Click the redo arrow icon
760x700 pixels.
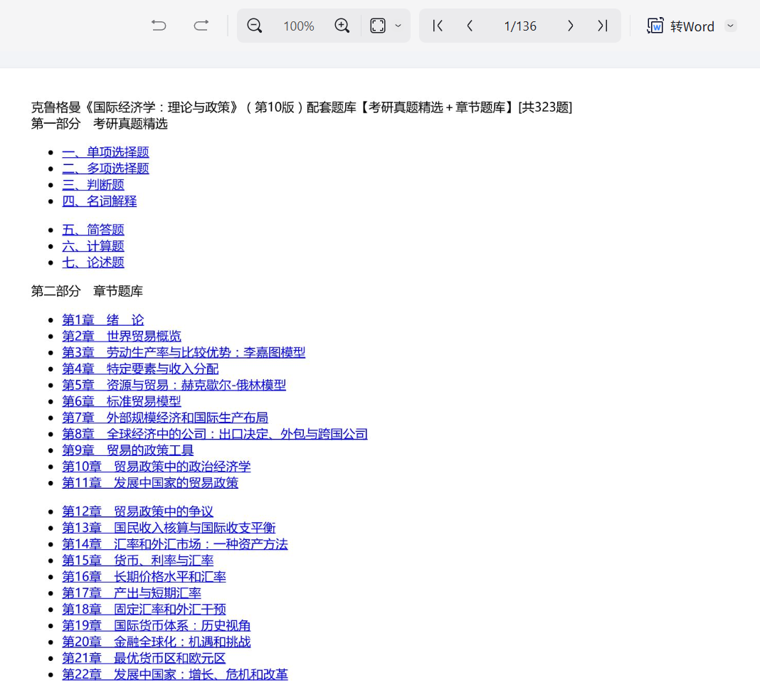201,26
